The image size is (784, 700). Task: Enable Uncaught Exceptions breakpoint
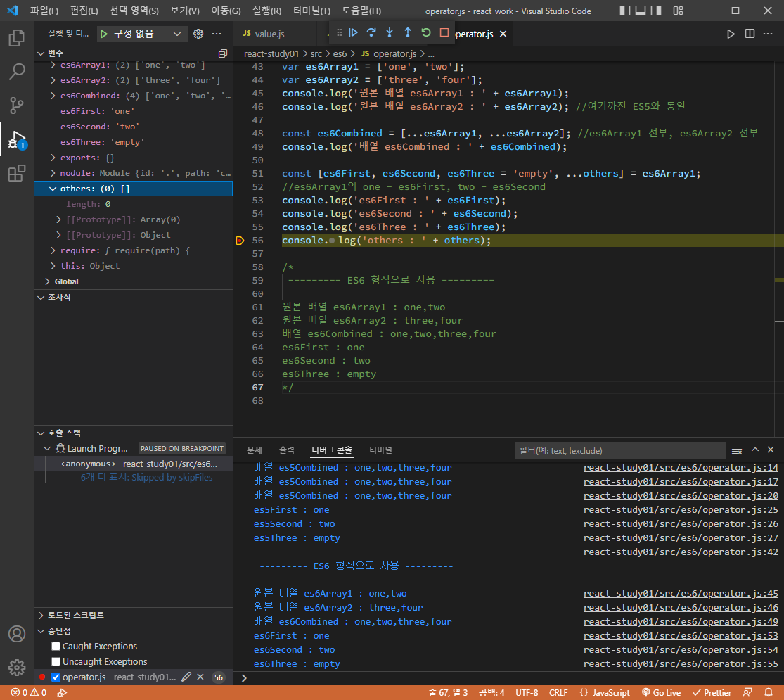point(56,661)
